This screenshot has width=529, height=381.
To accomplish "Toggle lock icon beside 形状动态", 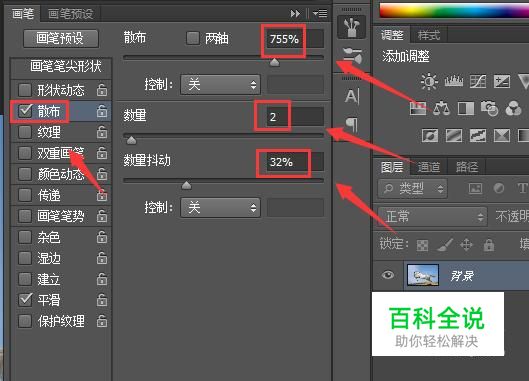I will coord(102,90).
